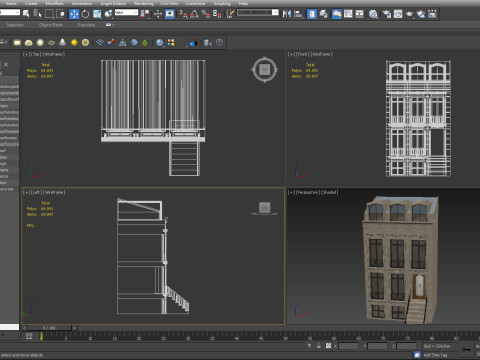Activate the Select and Rotate tool
Image resolution: width=480 pixels, height=360 pixels.
(x=85, y=14)
